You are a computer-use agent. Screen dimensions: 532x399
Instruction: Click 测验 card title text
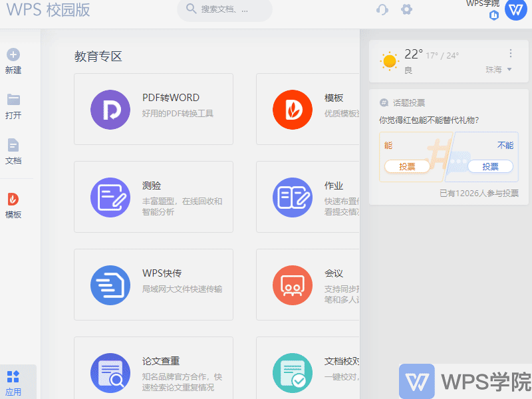click(152, 186)
